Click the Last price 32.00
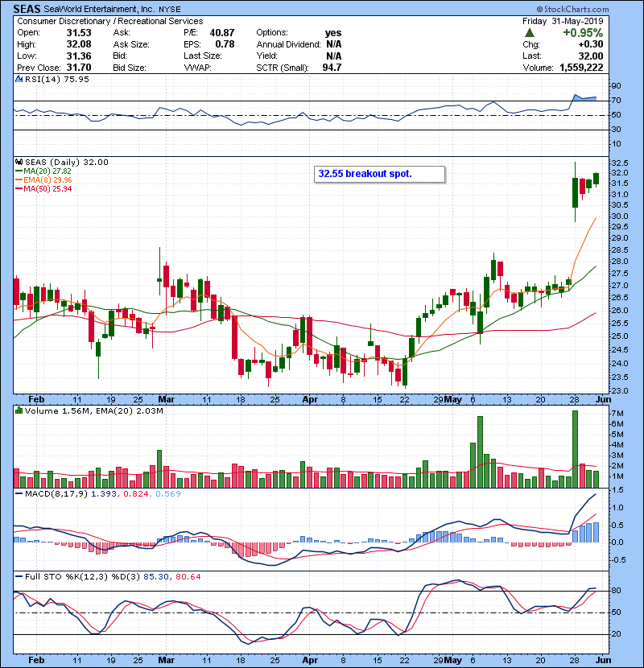 click(x=591, y=56)
